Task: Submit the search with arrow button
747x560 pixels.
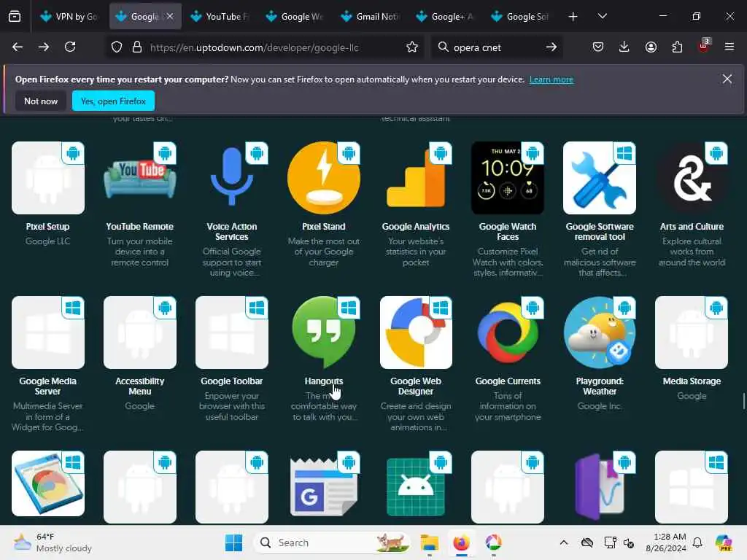Action: pos(551,47)
